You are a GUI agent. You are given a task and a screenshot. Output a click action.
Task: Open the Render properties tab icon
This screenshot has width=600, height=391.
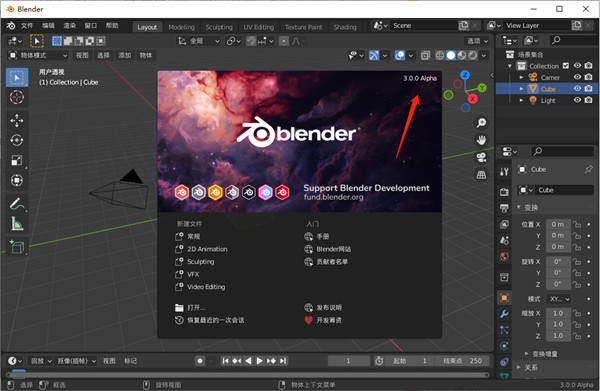pyautogui.click(x=504, y=192)
